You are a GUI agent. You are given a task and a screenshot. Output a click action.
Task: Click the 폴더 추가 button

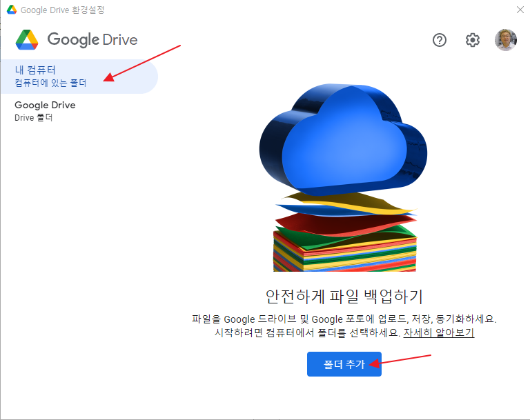coord(344,364)
